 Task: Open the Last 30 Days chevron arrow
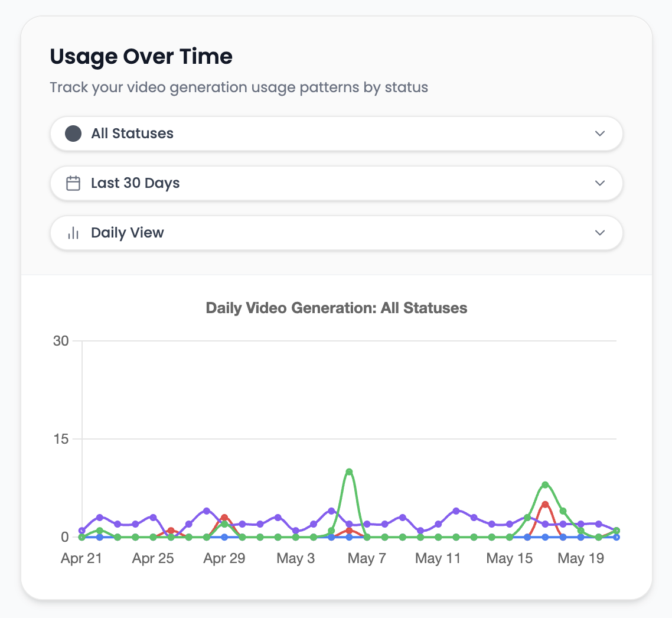pos(600,183)
